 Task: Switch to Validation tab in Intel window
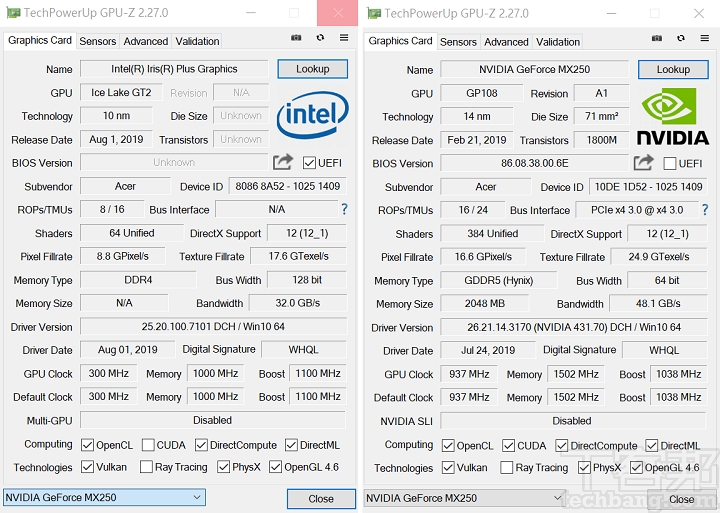pos(197,41)
